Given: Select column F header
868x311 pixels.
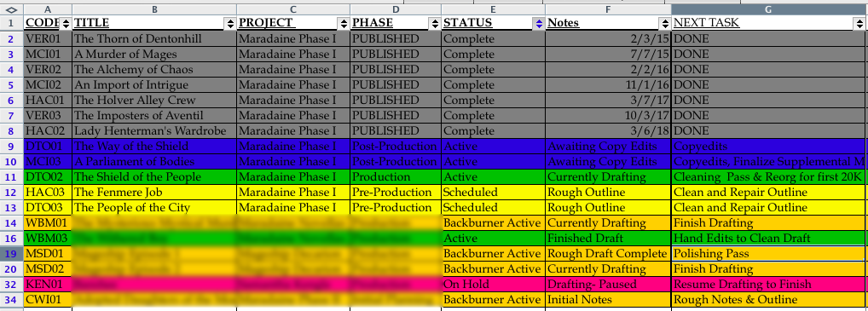Looking at the screenshot, I should pyautogui.click(x=609, y=9).
